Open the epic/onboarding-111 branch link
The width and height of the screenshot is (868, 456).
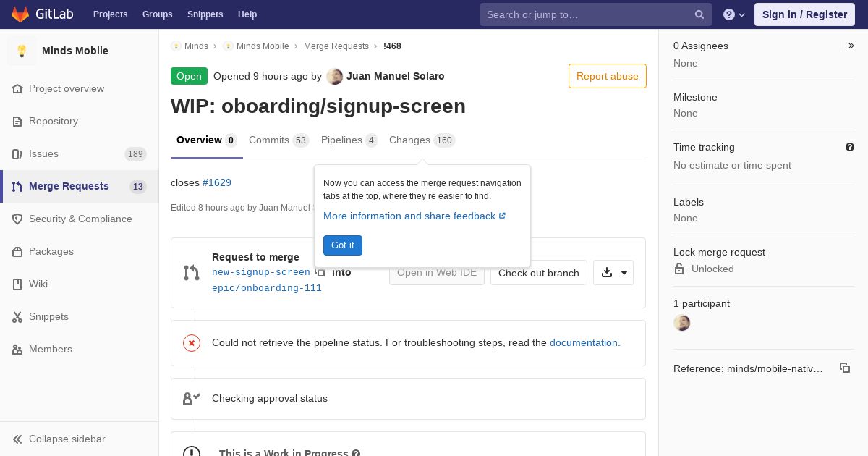pos(267,288)
